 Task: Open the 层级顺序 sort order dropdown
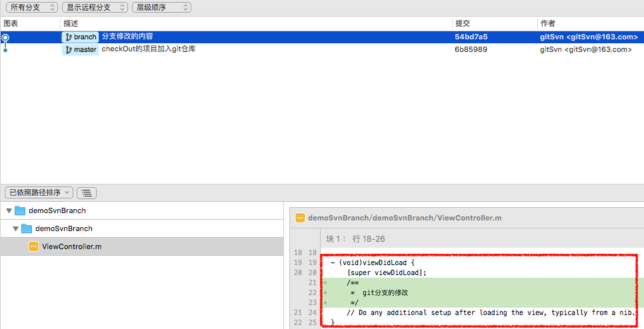pos(161,7)
